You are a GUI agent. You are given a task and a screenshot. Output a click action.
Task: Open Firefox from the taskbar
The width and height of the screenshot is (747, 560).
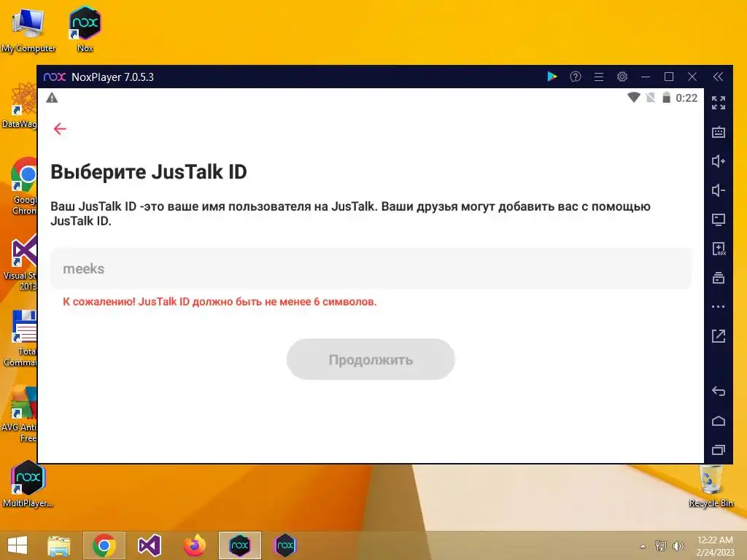[x=194, y=545]
